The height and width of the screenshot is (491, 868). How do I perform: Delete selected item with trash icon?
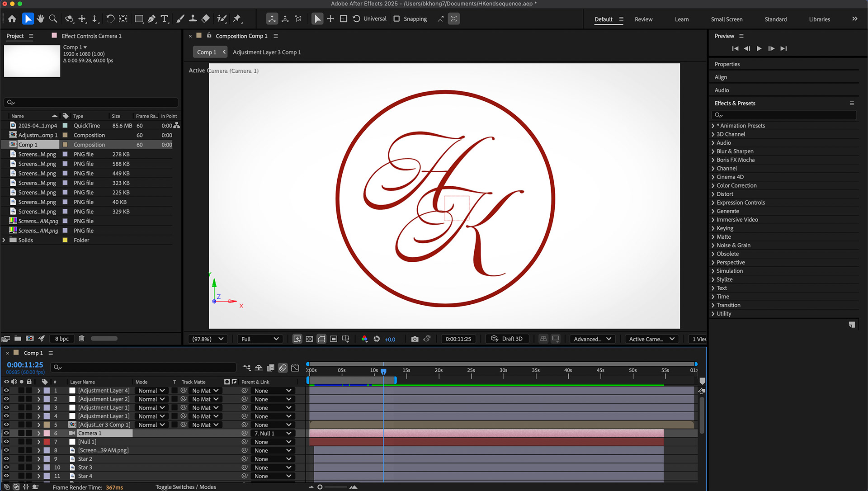(82, 338)
